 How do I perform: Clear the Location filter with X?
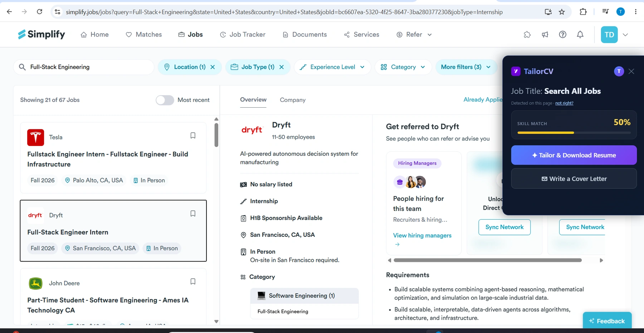(213, 67)
